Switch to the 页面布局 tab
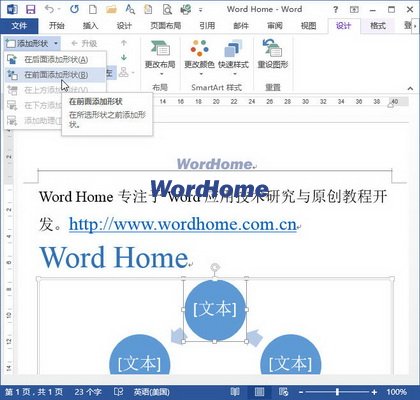 pos(166,26)
